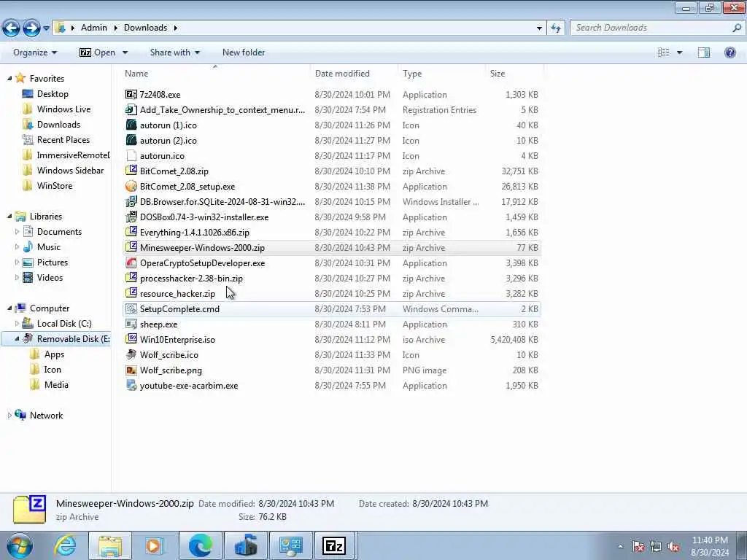The height and width of the screenshot is (560, 747).
Task: Open the recent pages dropdown arrow
Action: (x=46, y=28)
